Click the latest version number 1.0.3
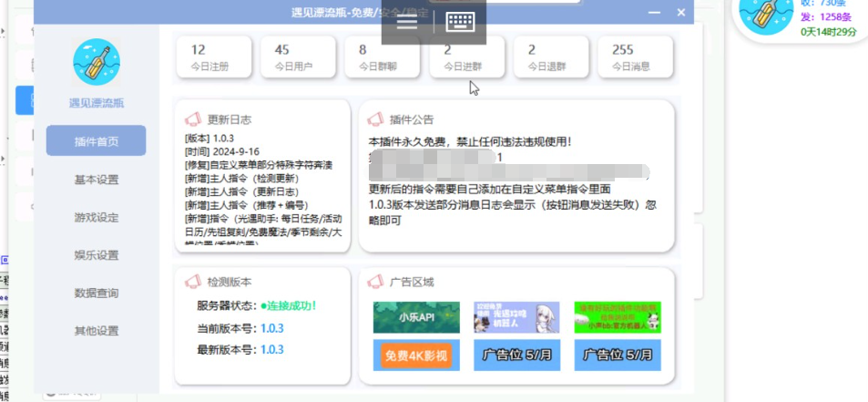The height and width of the screenshot is (402, 868). click(x=271, y=349)
